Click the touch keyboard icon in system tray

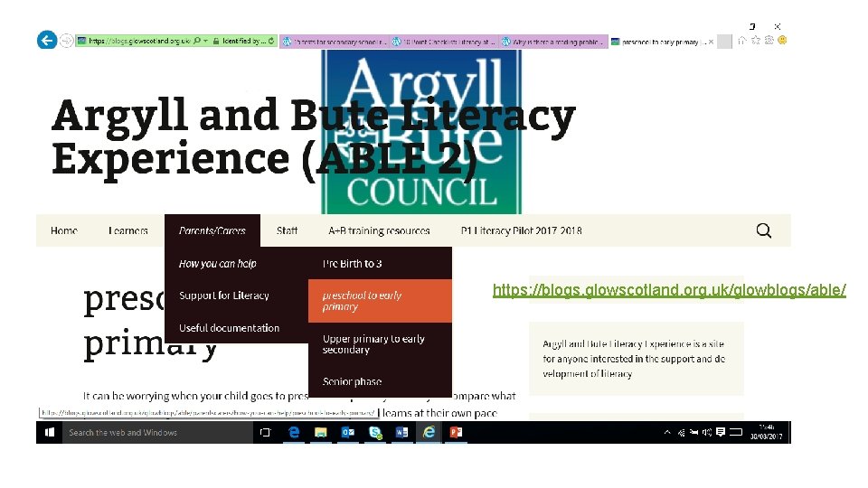tap(736, 432)
